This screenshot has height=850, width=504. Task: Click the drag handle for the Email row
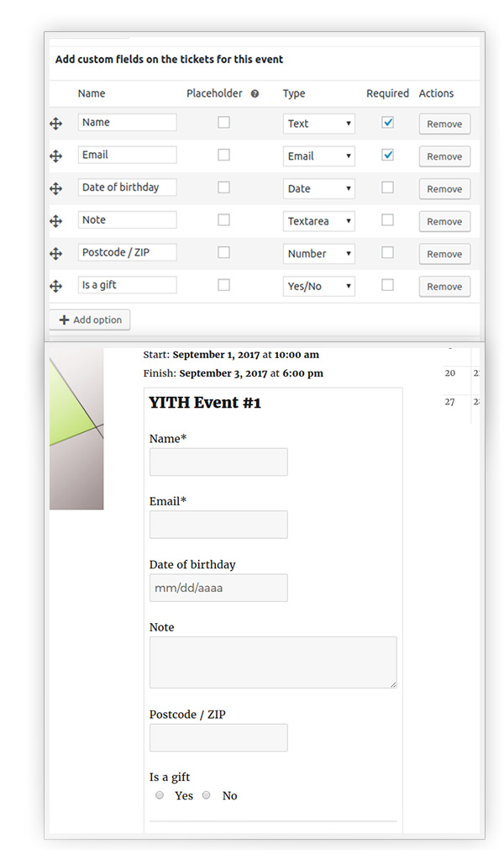(x=55, y=156)
